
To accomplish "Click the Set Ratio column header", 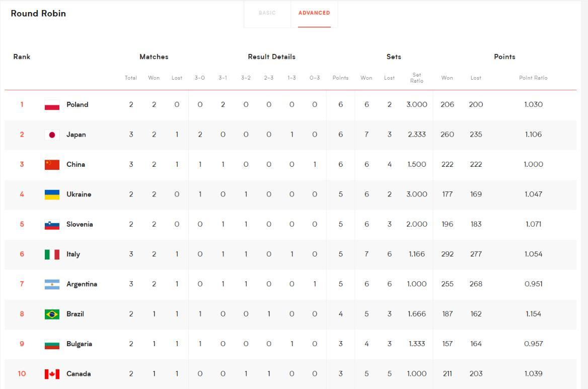I will click(416, 78).
